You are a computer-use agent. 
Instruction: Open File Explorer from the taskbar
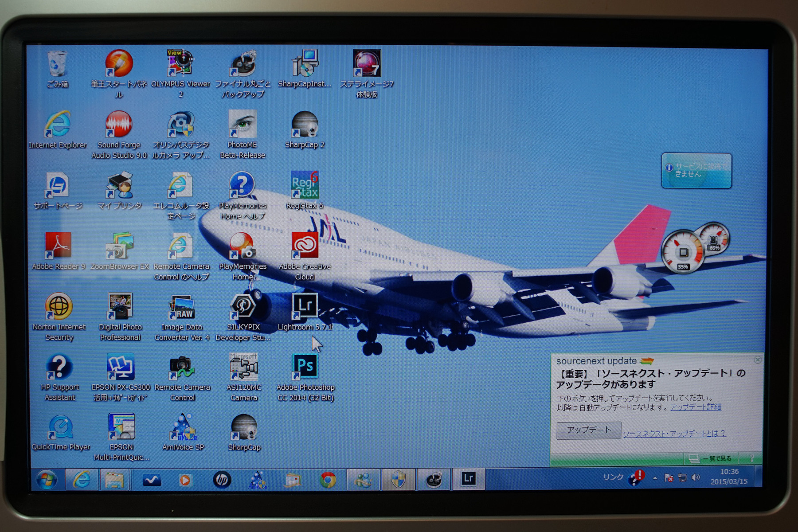(114, 480)
